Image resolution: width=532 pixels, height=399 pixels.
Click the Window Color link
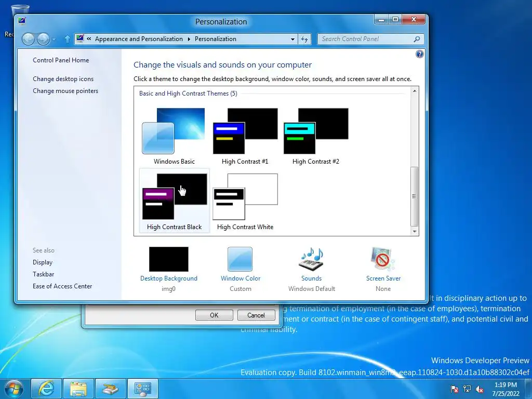coord(241,278)
